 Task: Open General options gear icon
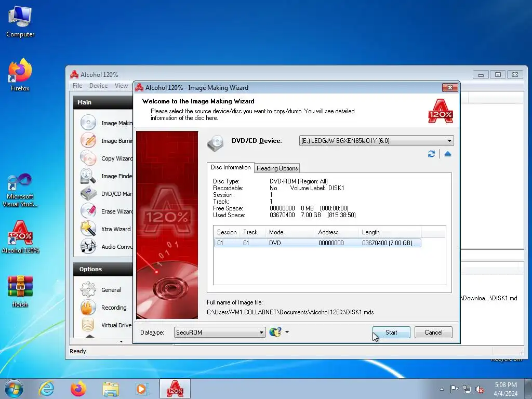click(x=88, y=289)
